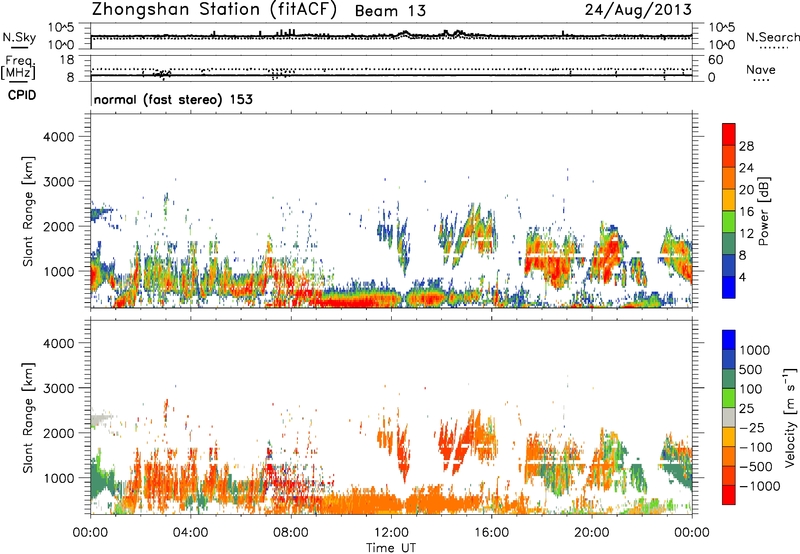Click the left '10^5' N.Sky tick
This screenshot has height=554, width=800.
click(61, 28)
